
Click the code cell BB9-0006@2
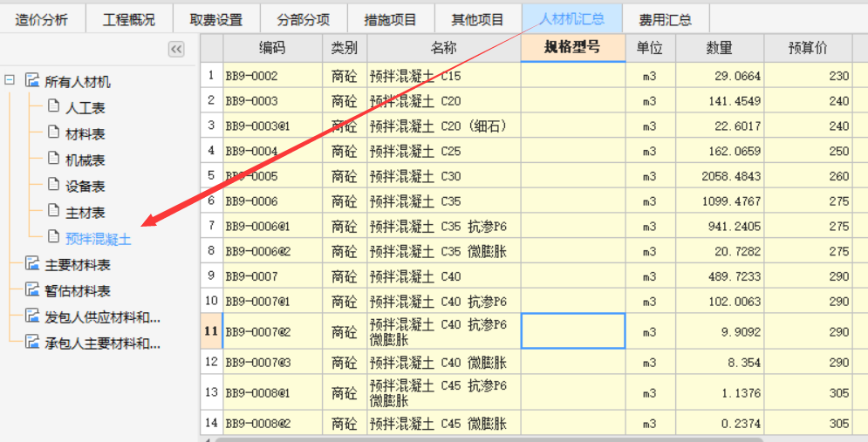coord(272,251)
